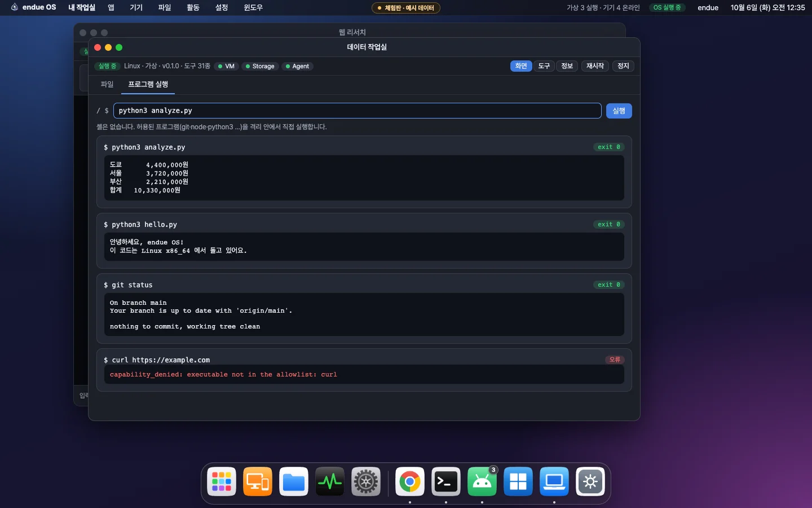Image resolution: width=812 pixels, height=508 pixels.
Task: Open the light gear icon at dock end
Action: (x=590, y=481)
